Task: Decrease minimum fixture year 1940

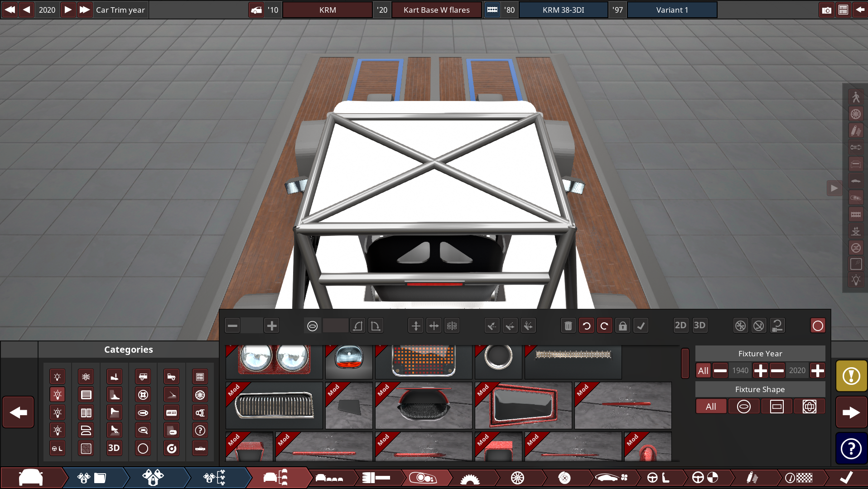Action: point(720,370)
